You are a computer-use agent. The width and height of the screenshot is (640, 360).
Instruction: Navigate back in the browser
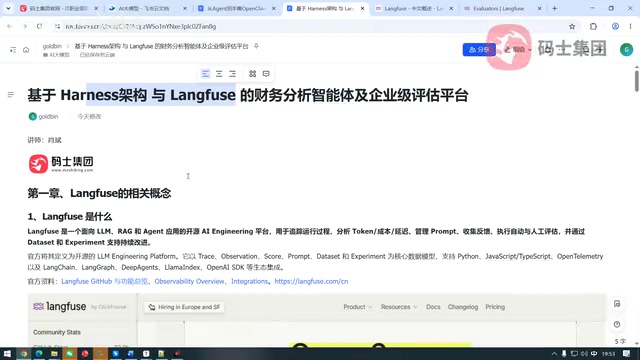tap(10, 27)
